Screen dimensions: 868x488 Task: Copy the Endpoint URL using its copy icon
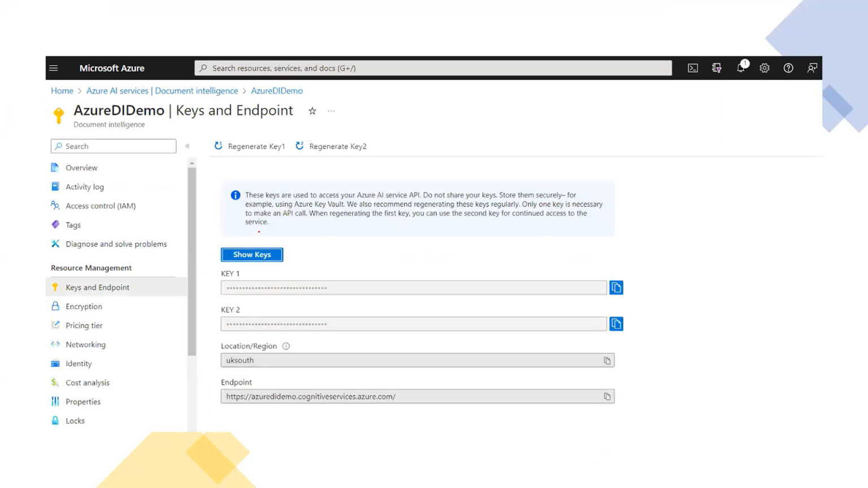[x=607, y=396]
